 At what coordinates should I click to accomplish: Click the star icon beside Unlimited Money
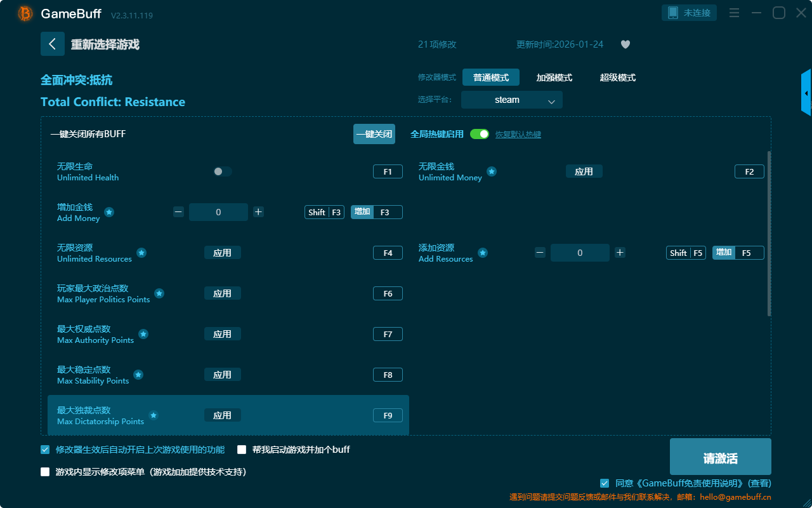492,171
